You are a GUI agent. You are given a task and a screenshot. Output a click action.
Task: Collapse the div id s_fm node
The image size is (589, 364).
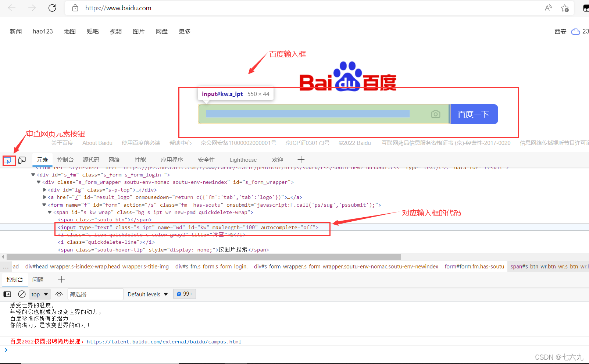33,175
